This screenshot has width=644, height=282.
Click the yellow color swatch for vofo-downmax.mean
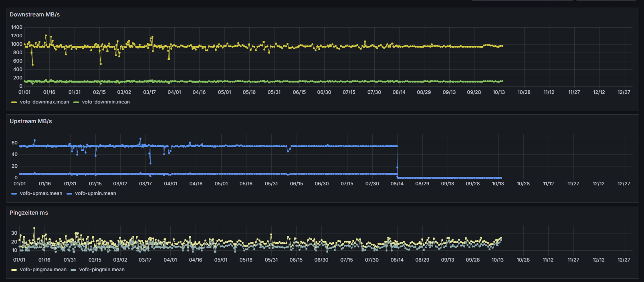pos(14,102)
